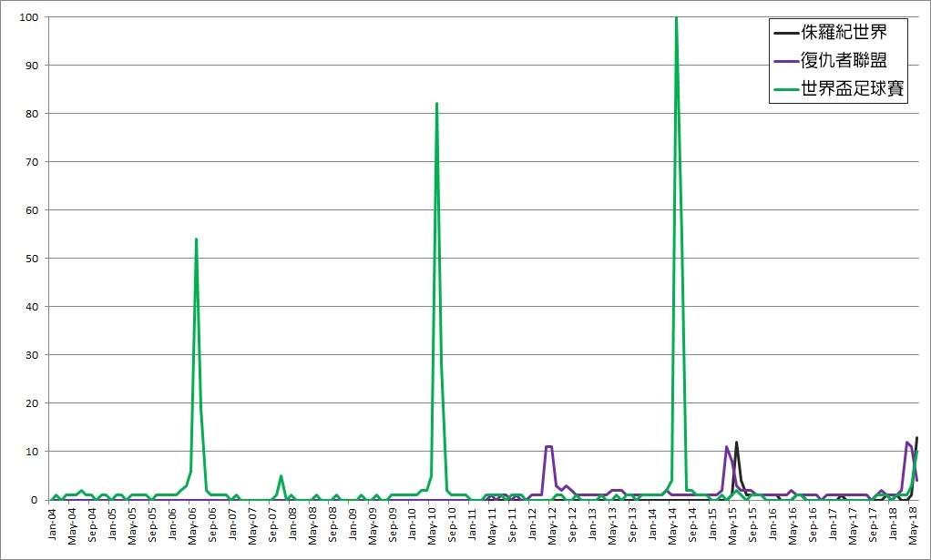The image size is (931, 560).
Task: Click the 侏羅紀世界 legend label
Action: [844, 34]
